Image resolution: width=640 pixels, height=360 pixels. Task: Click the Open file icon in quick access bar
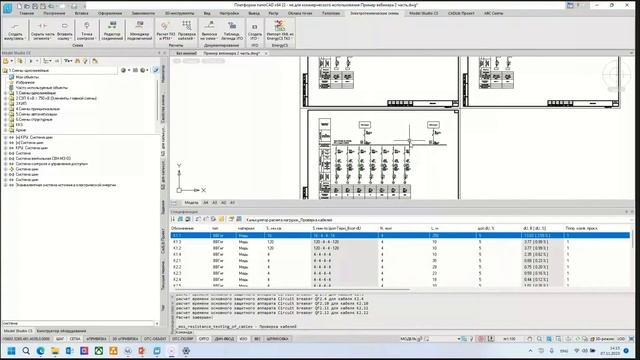[27, 6]
